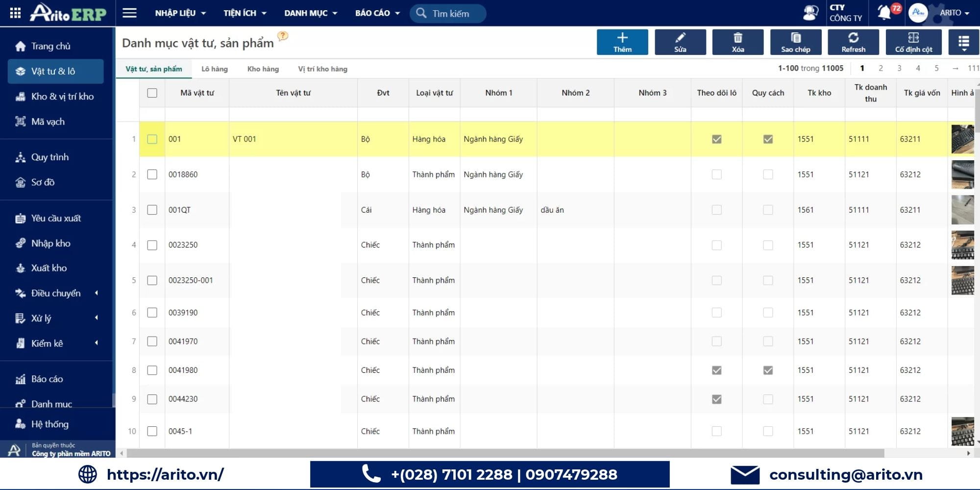Click the help question mark icon
The width and height of the screenshot is (980, 490).
pyautogui.click(x=283, y=36)
